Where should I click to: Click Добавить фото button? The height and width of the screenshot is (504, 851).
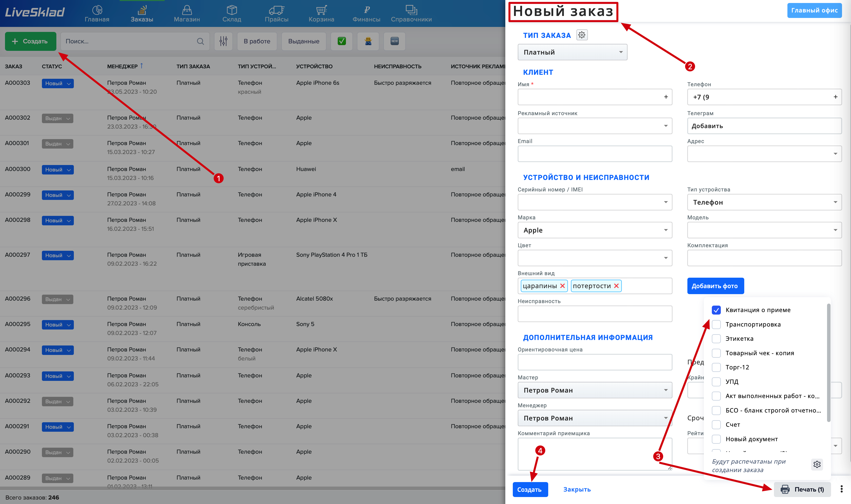click(715, 286)
